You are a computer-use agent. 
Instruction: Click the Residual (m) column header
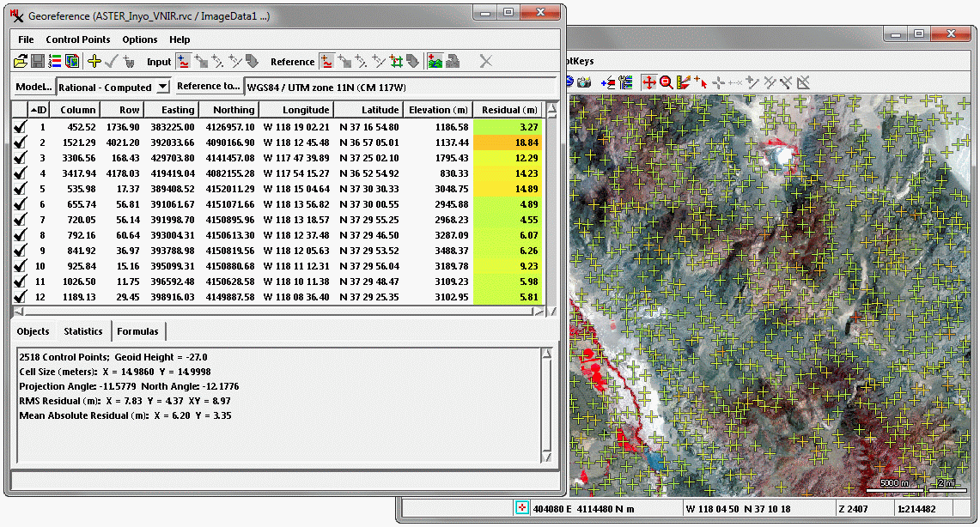tap(509, 110)
